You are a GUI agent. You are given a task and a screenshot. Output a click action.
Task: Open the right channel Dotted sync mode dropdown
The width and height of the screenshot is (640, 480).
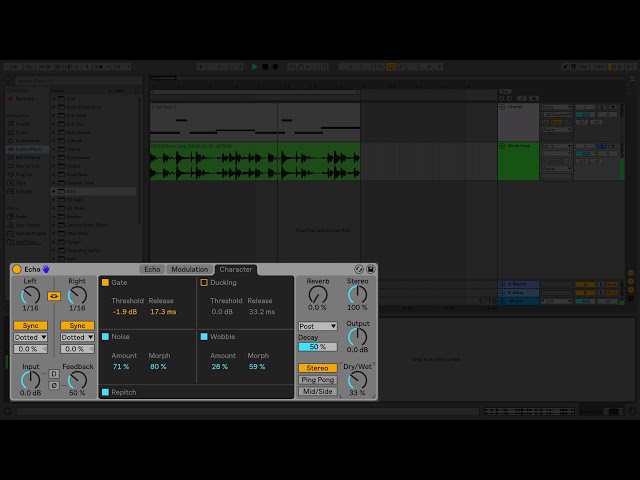click(x=77, y=338)
